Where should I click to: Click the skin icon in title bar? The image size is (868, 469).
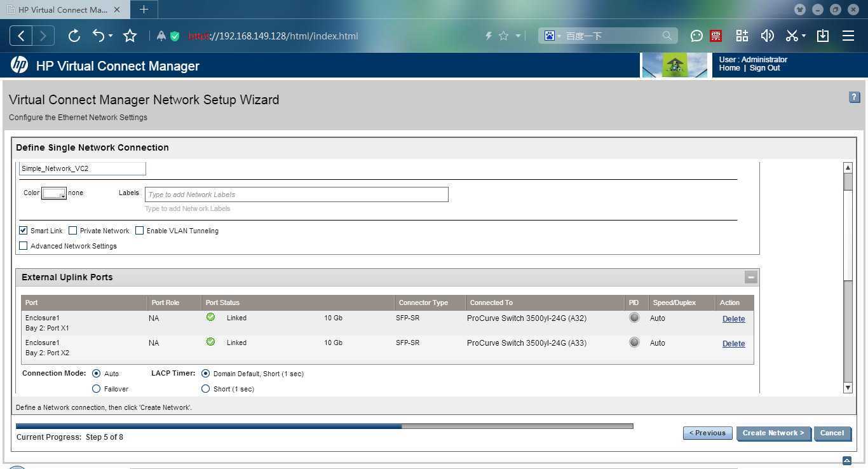tap(800, 10)
